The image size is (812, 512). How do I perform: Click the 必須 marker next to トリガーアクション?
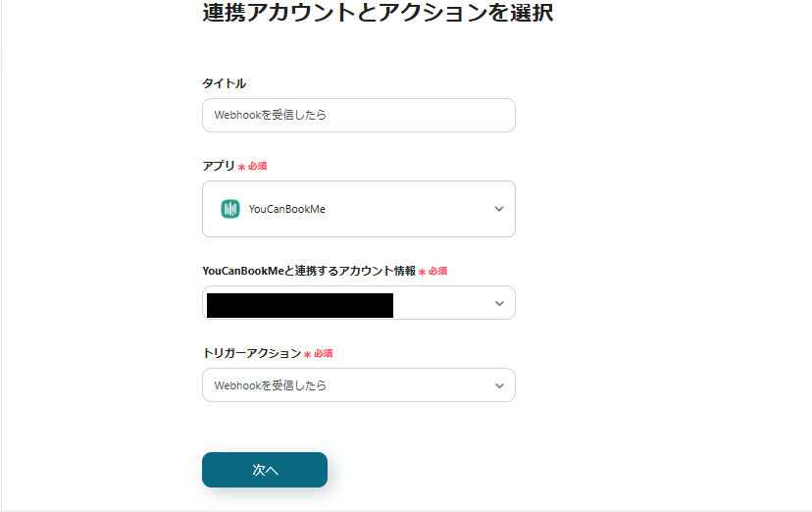tap(324, 353)
